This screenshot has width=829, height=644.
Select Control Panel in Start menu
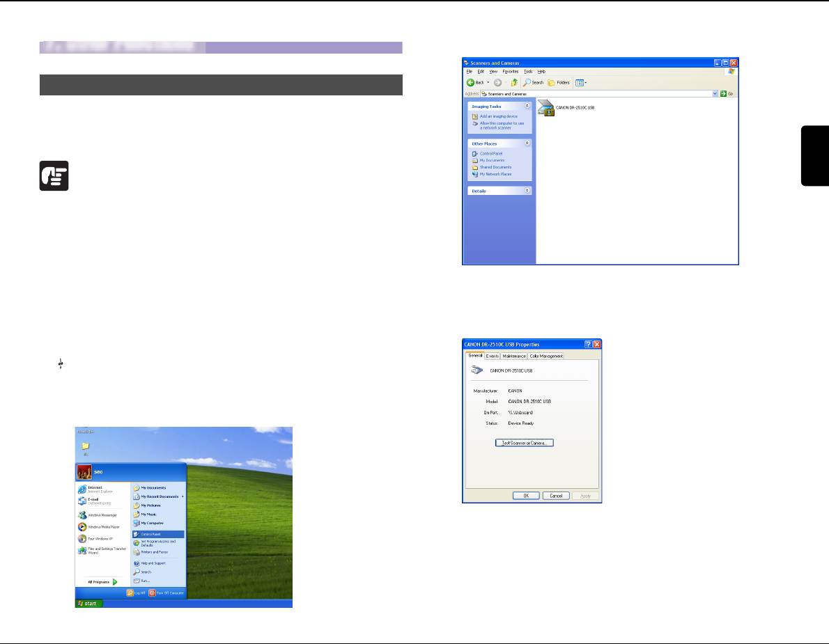pyautogui.click(x=158, y=534)
